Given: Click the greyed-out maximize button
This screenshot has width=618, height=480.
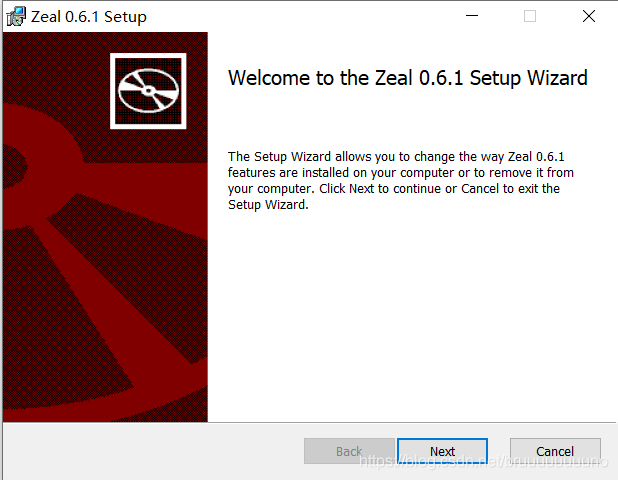Looking at the screenshot, I should pos(530,16).
